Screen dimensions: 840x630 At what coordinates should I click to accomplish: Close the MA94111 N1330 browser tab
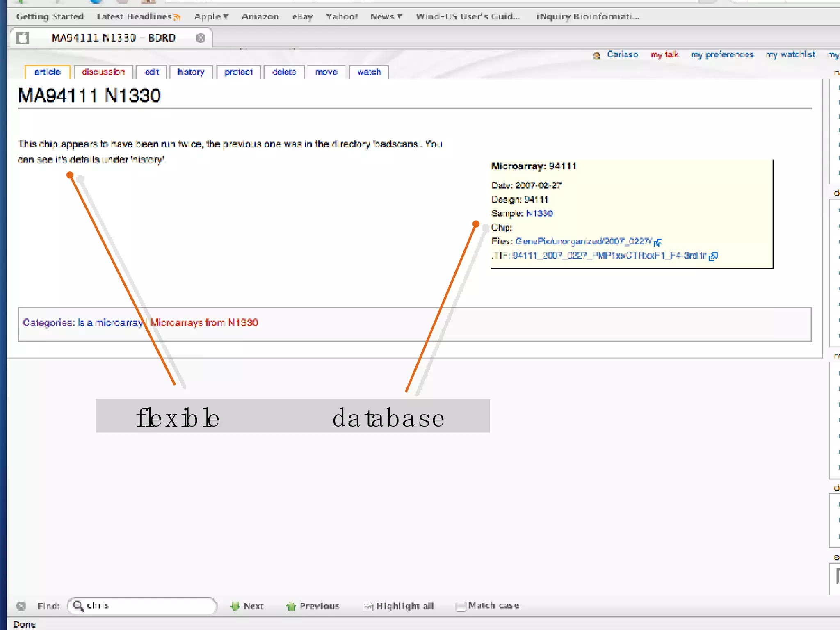pyautogui.click(x=200, y=38)
